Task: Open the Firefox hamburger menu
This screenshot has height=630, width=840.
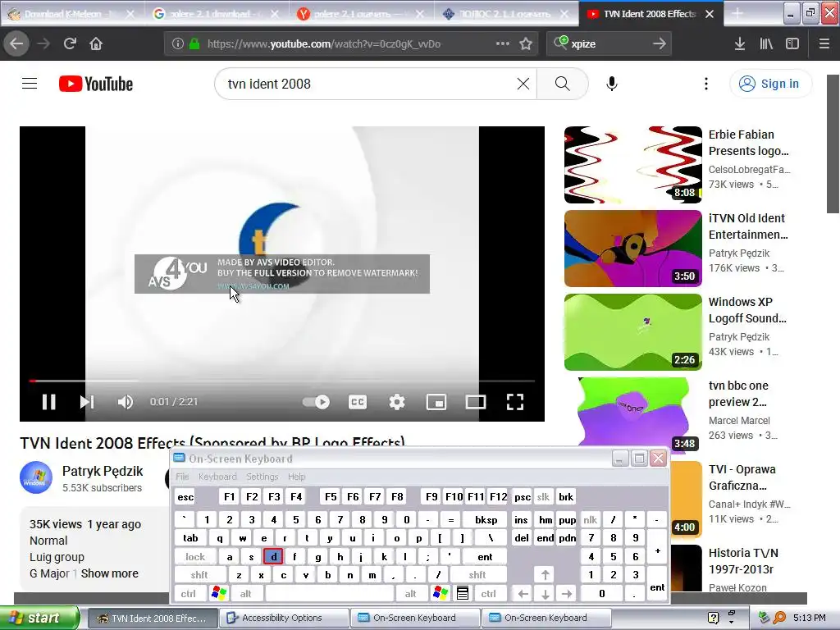Action: 824,44
